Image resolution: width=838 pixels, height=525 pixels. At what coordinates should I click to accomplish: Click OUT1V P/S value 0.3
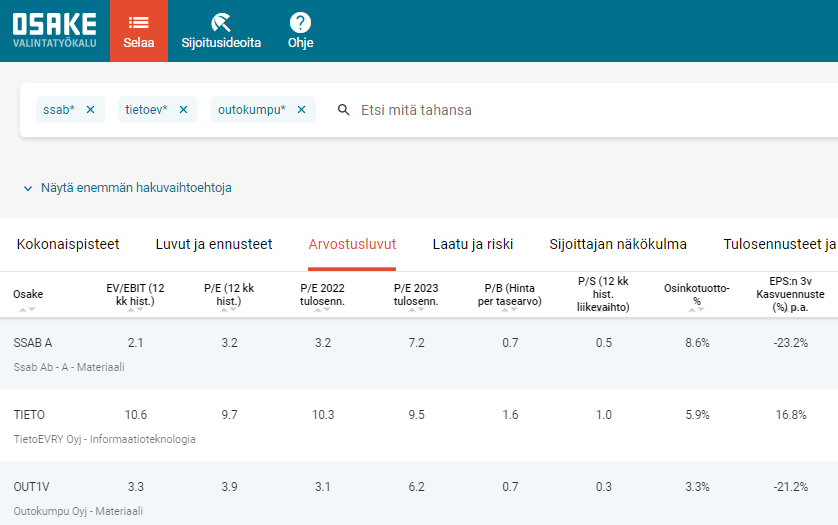click(604, 487)
